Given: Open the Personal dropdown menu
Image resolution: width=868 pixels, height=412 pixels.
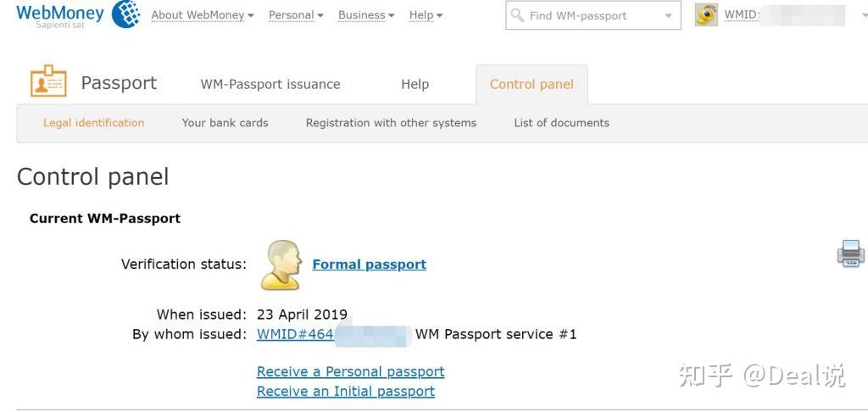Looking at the screenshot, I should click(x=296, y=15).
